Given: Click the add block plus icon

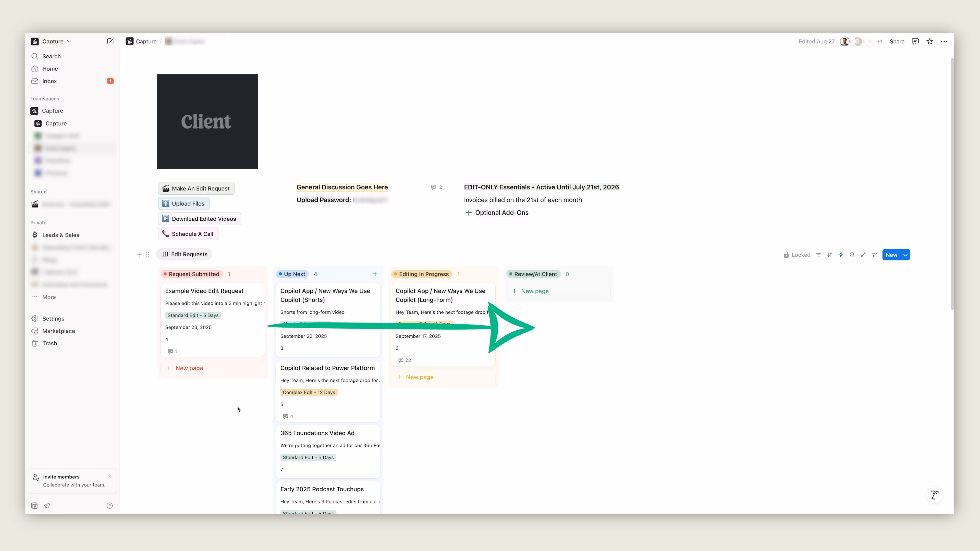Looking at the screenshot, I should [139, 255].
